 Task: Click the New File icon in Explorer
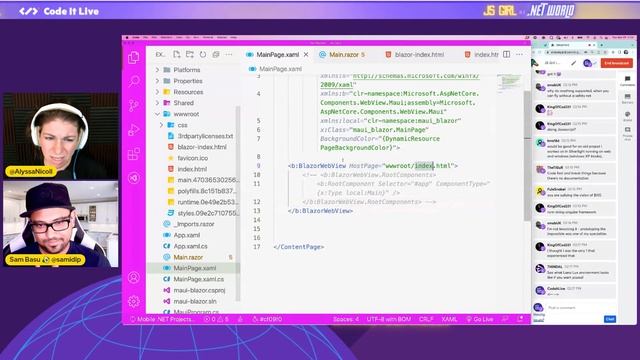click(x=177, y=54)
